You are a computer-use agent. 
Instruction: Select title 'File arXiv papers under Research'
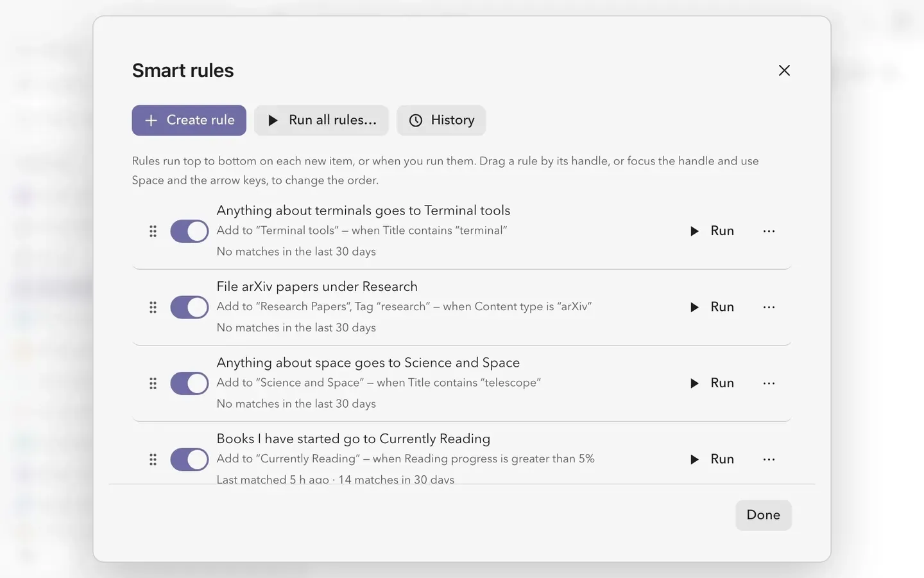click(317, 286)
